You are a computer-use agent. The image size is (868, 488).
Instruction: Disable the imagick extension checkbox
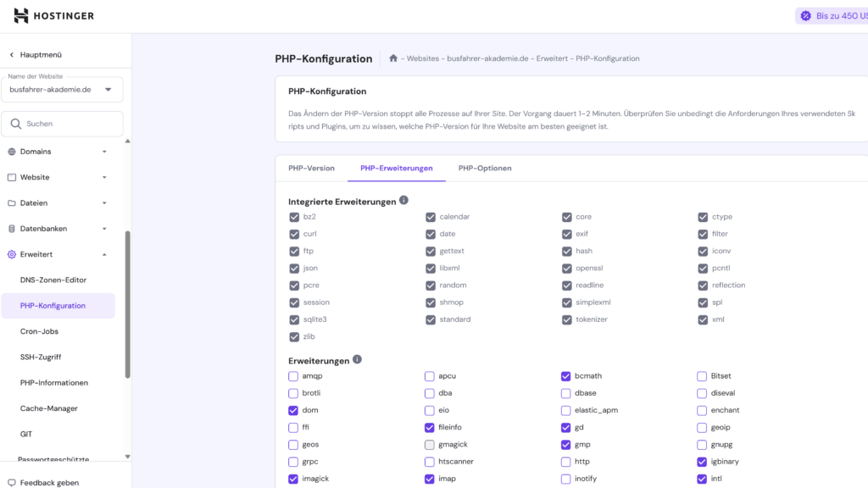point(293,480)
